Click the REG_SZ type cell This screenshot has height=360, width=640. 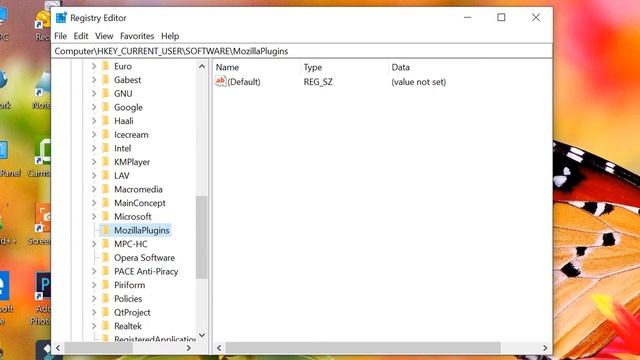(x=318, y=82)
